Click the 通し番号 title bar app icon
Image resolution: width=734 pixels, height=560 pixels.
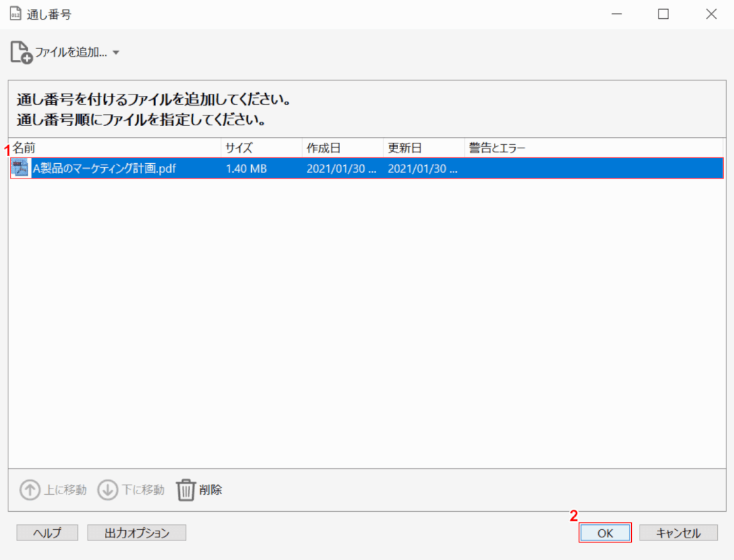click(15, 14)
